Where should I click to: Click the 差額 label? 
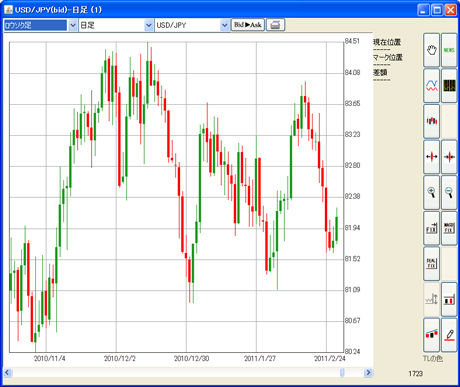(380, 72)
